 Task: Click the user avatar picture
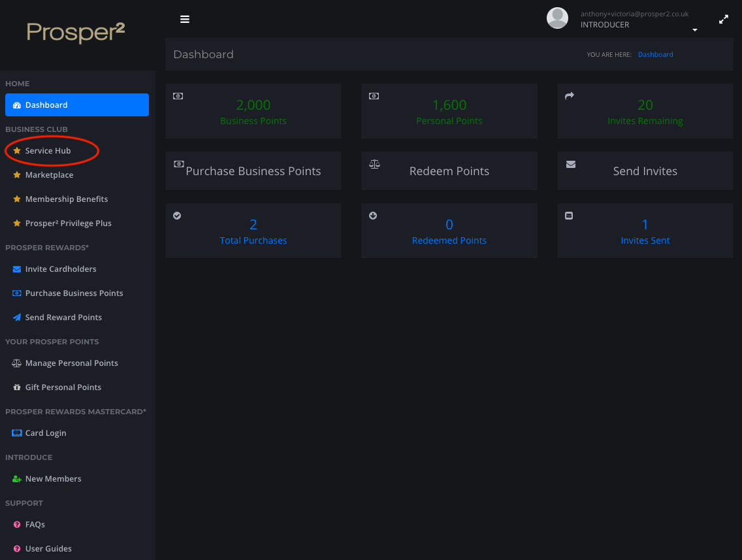click(557, 18)
